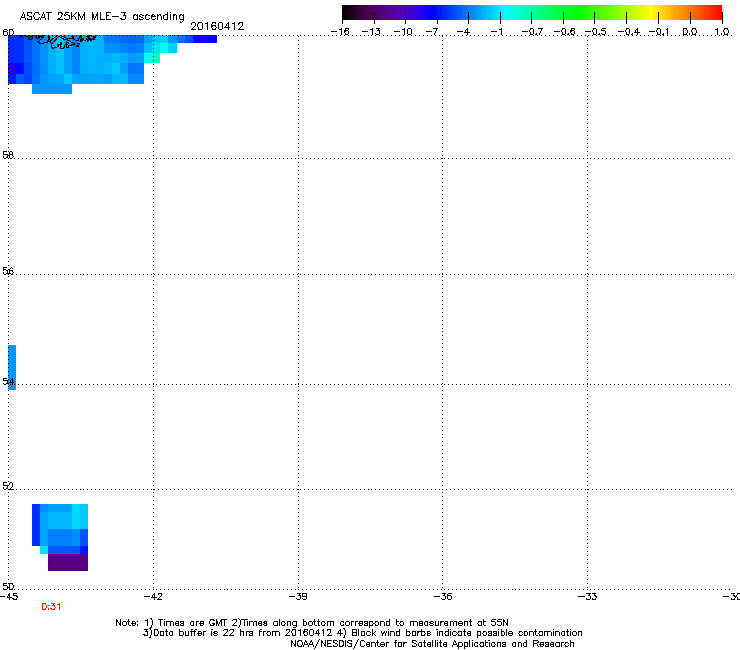
Task: Click the red time stamp 0:31
Action: (51, 607)
